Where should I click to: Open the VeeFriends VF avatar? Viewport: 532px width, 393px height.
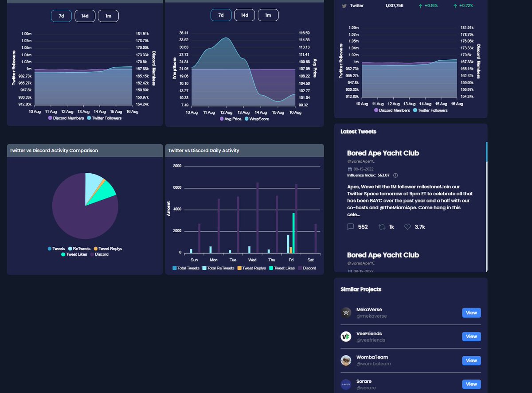(x=346, y=336)
